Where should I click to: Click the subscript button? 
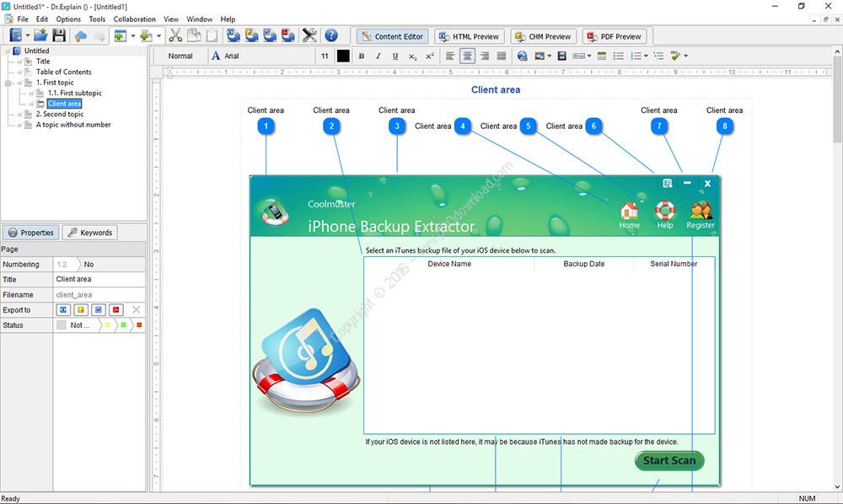coord(412,56)
